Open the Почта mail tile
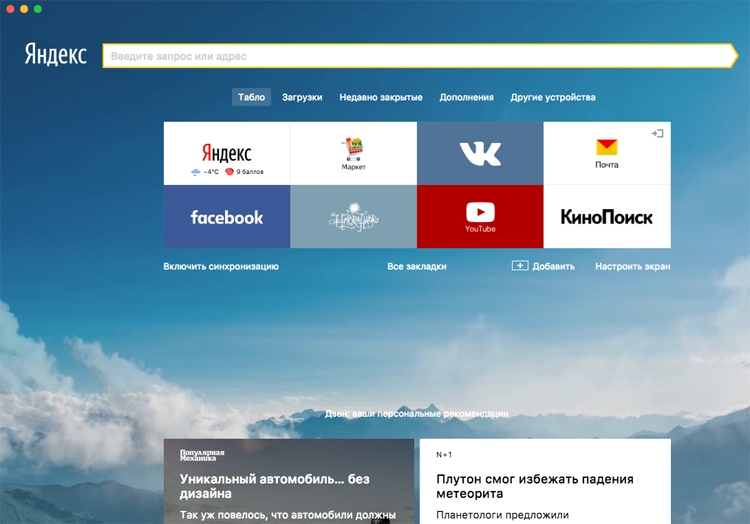 [607, 153]
